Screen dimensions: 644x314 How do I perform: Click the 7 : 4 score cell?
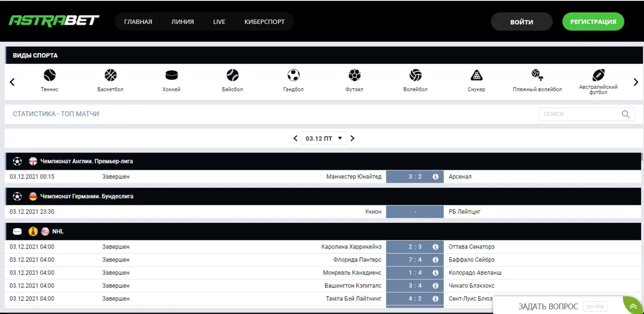415,260
